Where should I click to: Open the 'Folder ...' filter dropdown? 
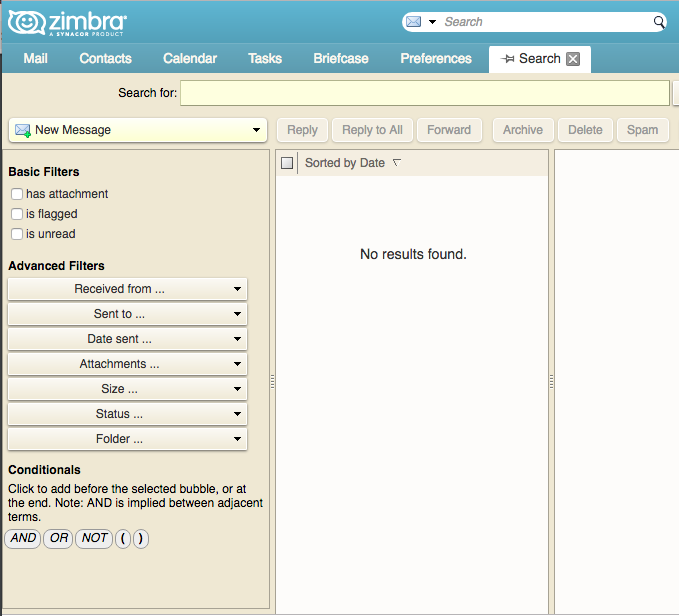(127, 439)
